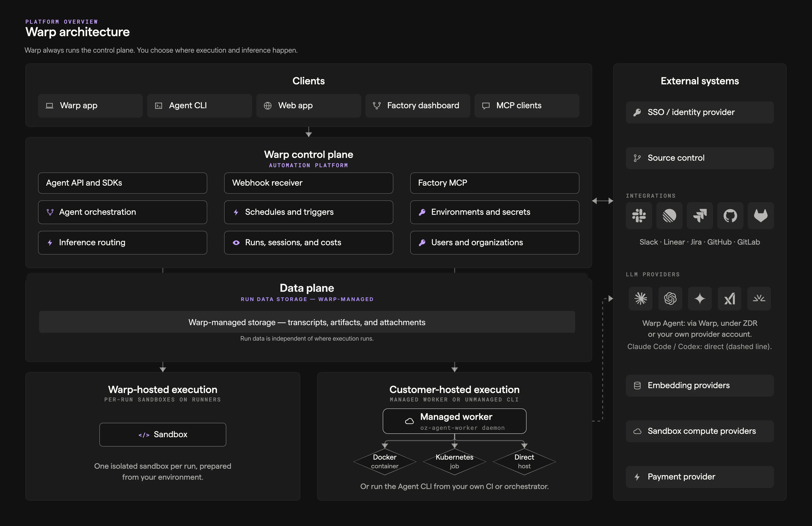Image resolution: width=812 pixels, height=526 pixels.
Task: Click the 'Data plane' heading
Action: tap(307, 288)
